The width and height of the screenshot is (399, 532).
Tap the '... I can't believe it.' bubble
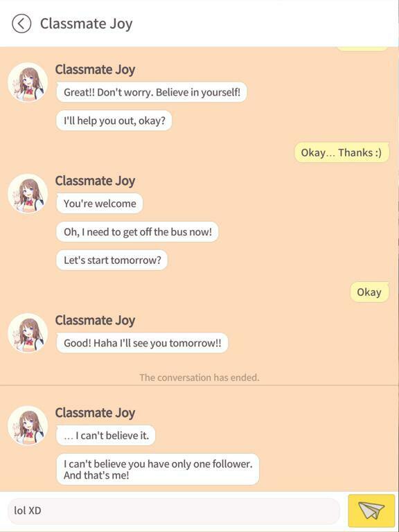point(106,435)
